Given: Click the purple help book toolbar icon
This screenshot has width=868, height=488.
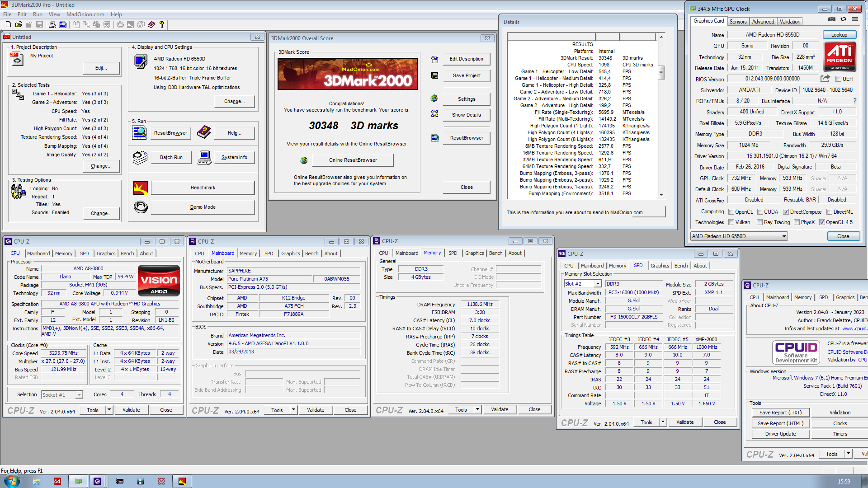Looking at the screenshot, I should pos(151,24).
